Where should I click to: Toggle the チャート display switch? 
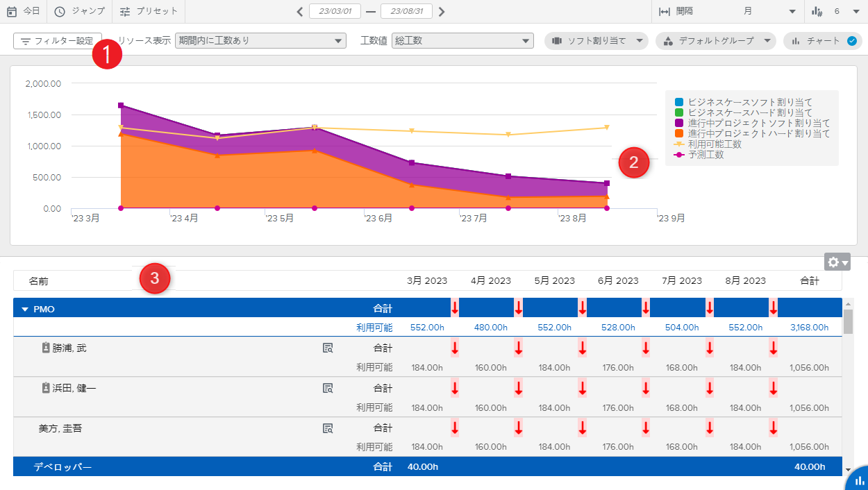852,41
